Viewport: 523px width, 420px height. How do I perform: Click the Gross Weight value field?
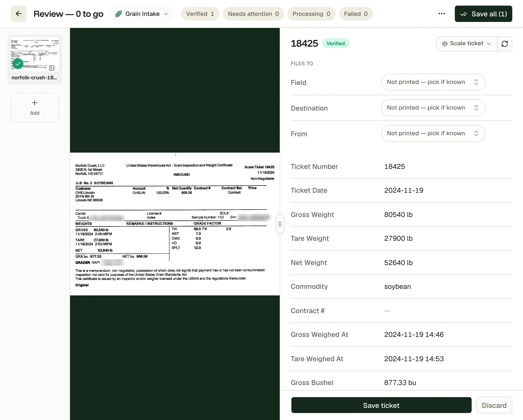click(398, 215)
